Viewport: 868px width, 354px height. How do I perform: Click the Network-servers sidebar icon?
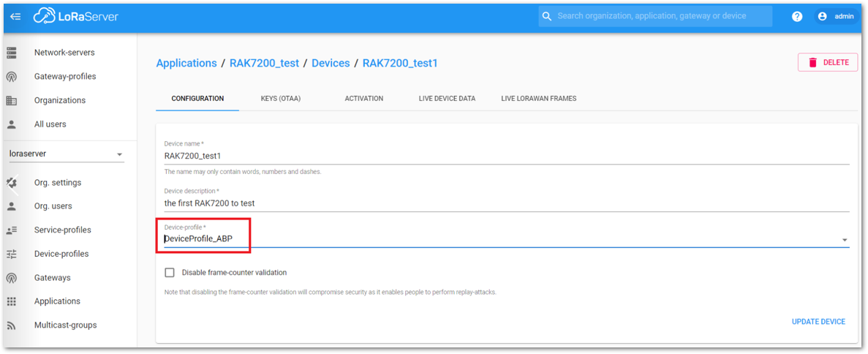point(11,53)
